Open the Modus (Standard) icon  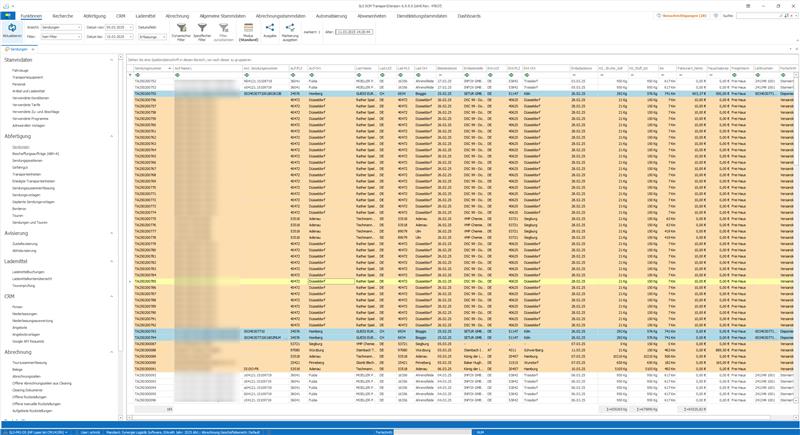(x=248, y=29)
